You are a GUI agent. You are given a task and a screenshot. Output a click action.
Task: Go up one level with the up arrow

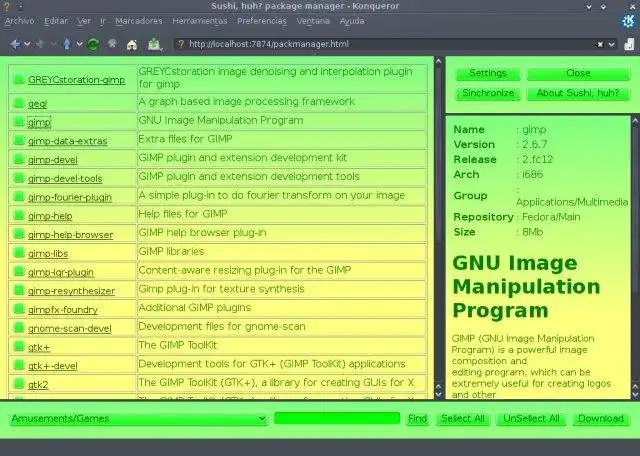(x=67, y=44)
